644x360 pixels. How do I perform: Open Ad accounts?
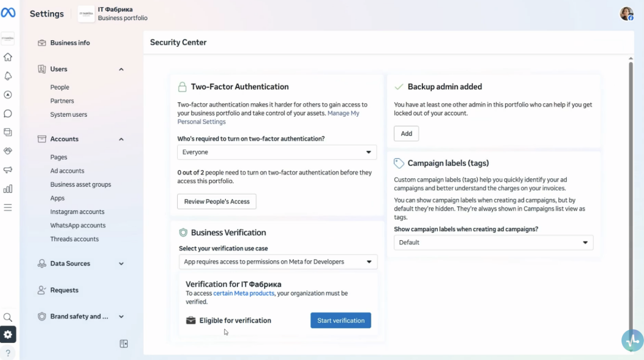coord(67,171)
